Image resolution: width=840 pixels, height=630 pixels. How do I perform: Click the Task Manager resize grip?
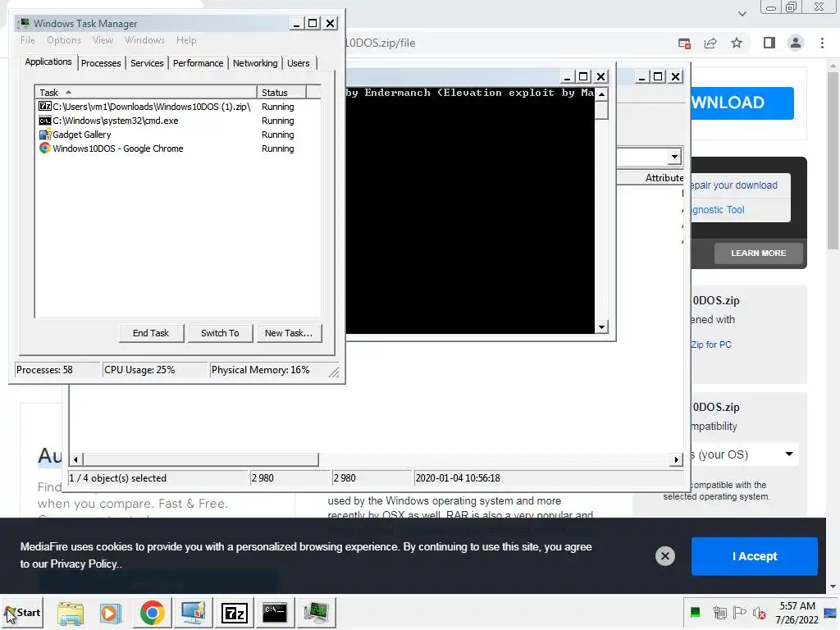coord(334,372)
